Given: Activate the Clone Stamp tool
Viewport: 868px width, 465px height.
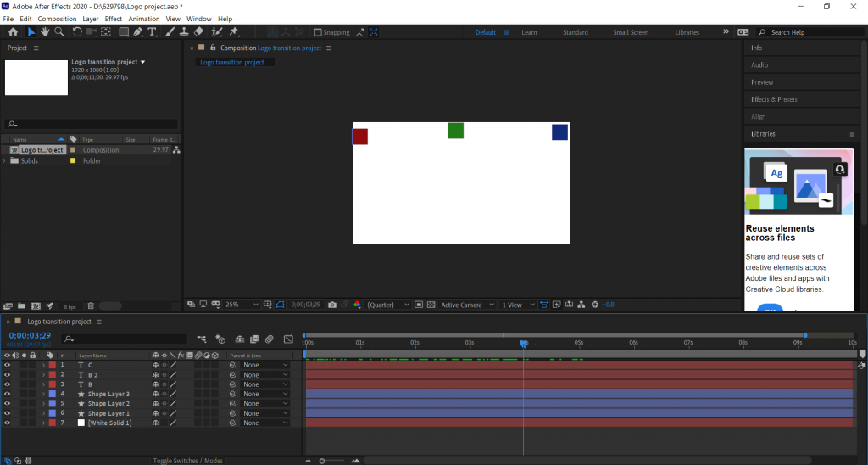Looking at the screenshot, I should coord(183,32).
